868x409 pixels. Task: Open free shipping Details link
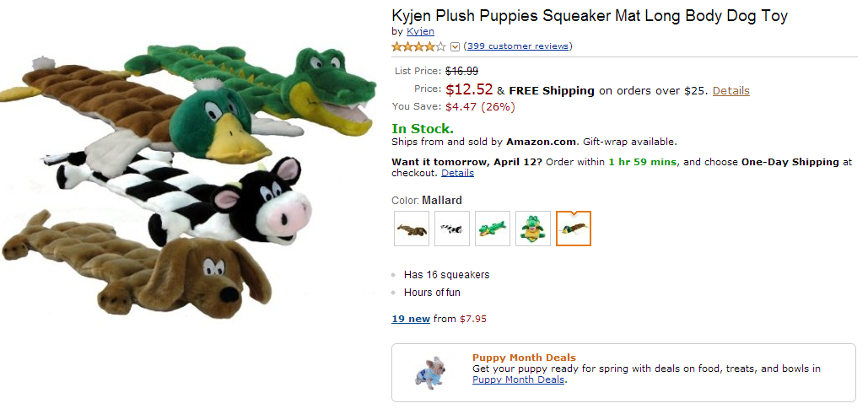point(731,90)
